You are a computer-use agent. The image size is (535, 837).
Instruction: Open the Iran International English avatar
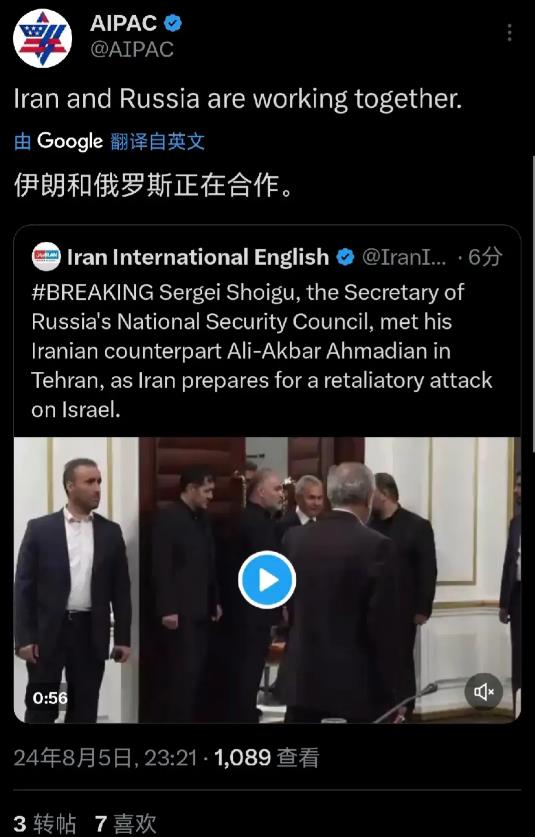pyautogui.click(x=46, y=257)
